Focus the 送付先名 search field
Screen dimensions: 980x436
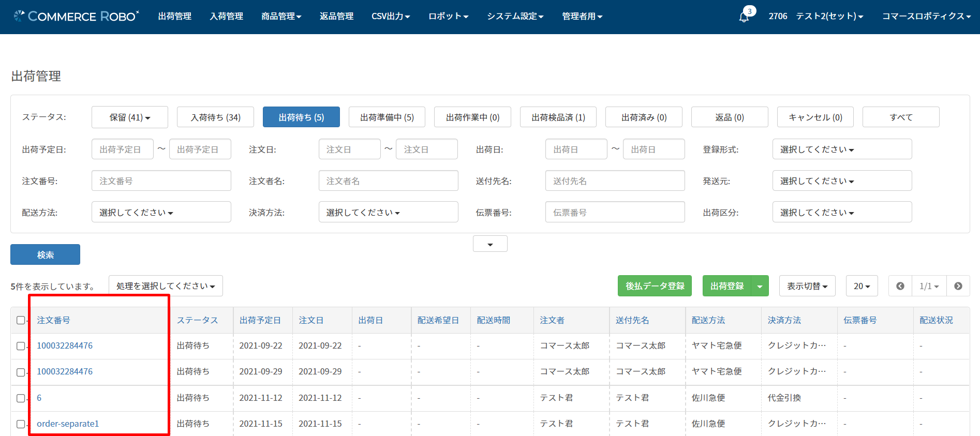pyautogui.click(x=615, y=181)
